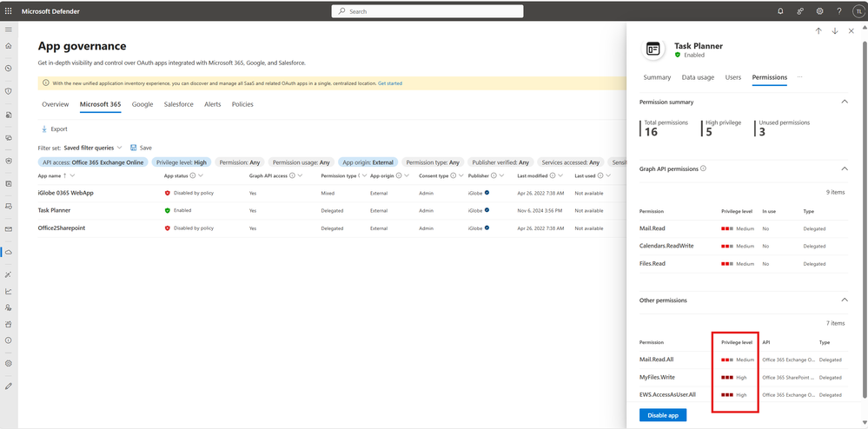The image size is (868, 429).
Task: Open the Summary tab in details panel
Action: coord(657,77)
